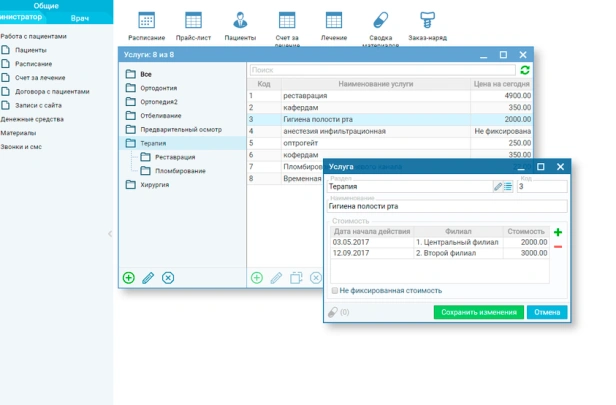The width and height of the screenshot is (616, 405).
Task: Open the Расписание toolbar icon
Action: pos(146,20)
